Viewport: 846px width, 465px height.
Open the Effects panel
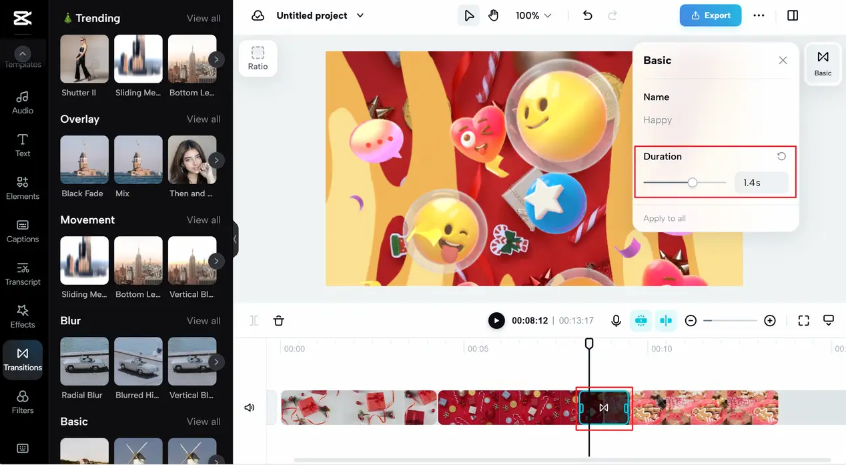[x=23, y=317]
